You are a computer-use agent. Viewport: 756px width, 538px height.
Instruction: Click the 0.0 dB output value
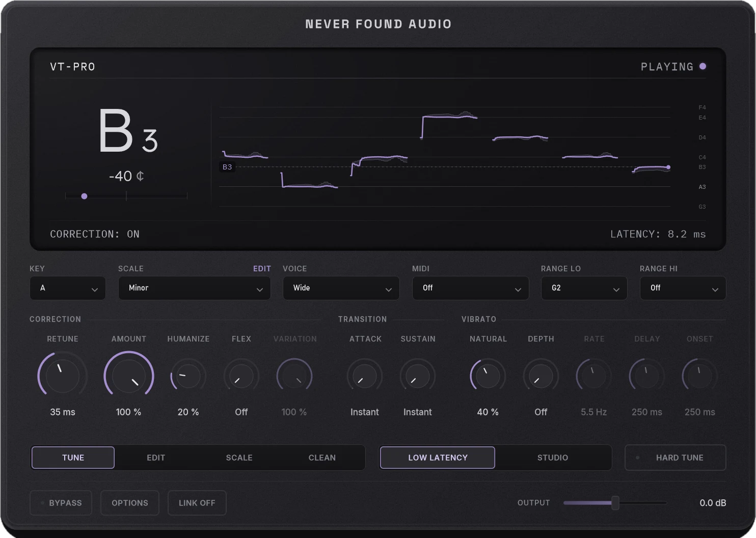[x=713, y=503]
